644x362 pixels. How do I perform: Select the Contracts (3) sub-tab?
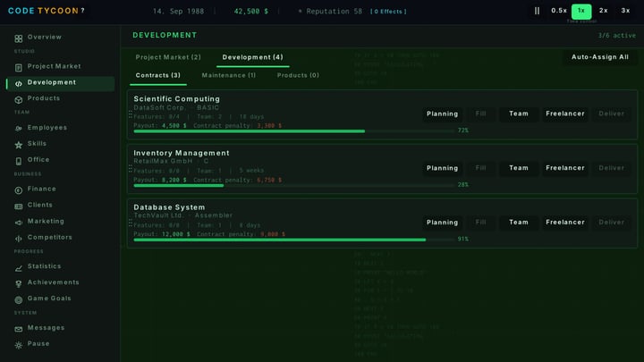click(x=158, y=75)
